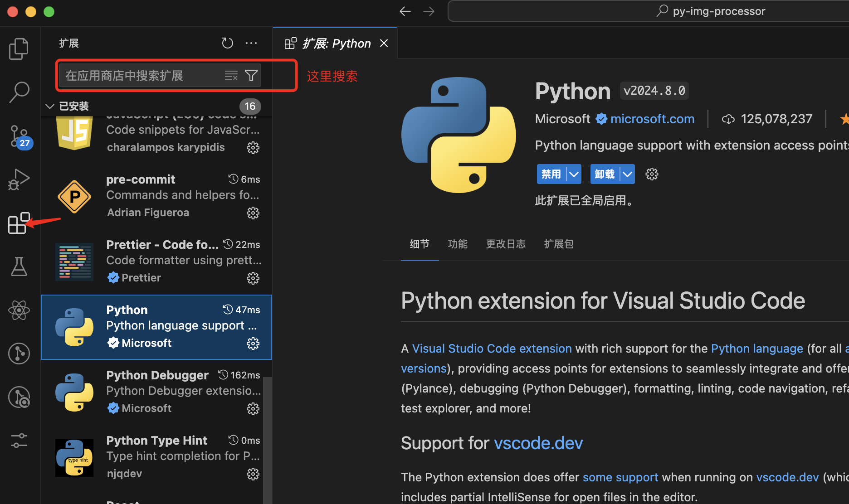This screenshot has width=849, height=504.
Task: Click the v2024.8.0 version label
Action: pos(654,91)
